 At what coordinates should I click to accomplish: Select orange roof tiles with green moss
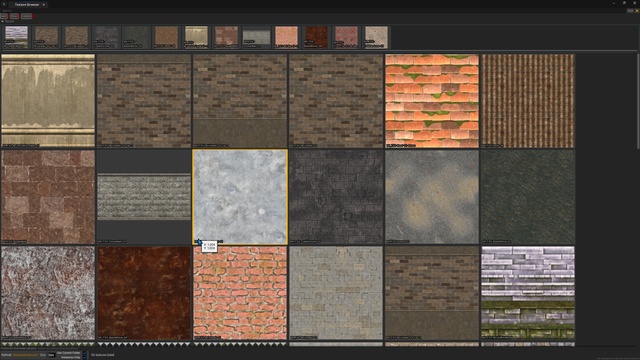pyautogui.click(x=432, y=101)
